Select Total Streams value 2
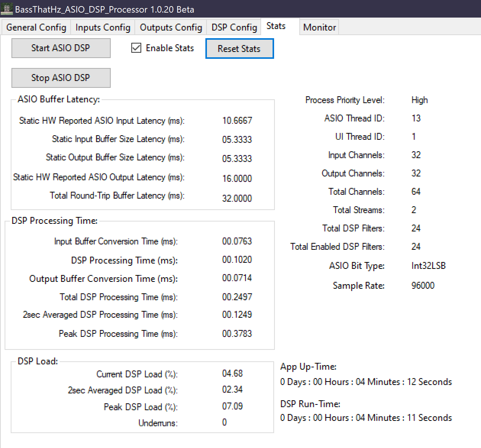This screenshot has height=448, width=481. (x=414, y=210)
